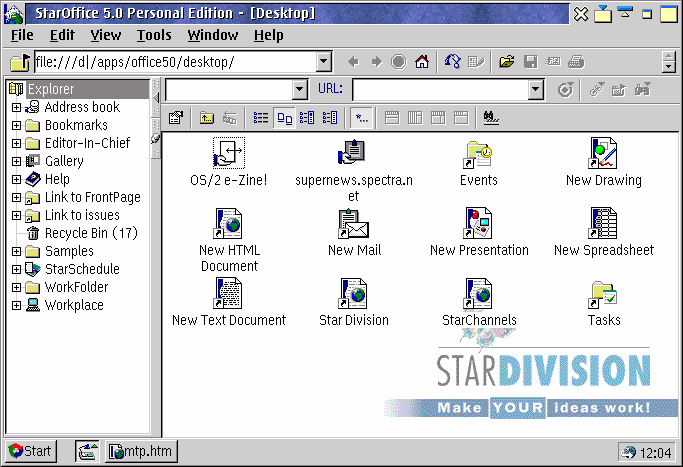
Task: Open New HTML Document icon
Action: click(x=228, y=223)
